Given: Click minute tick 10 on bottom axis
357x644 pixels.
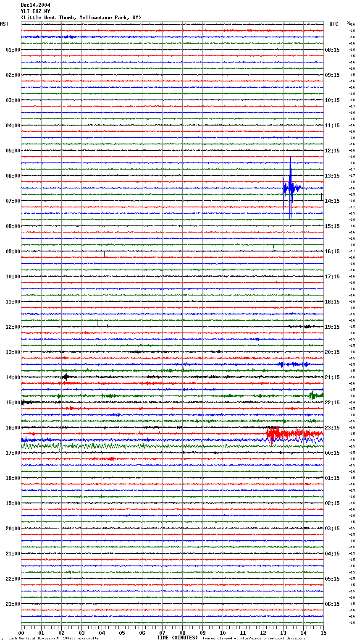Looking at the screenshot, I should click(x=223, y=633).
